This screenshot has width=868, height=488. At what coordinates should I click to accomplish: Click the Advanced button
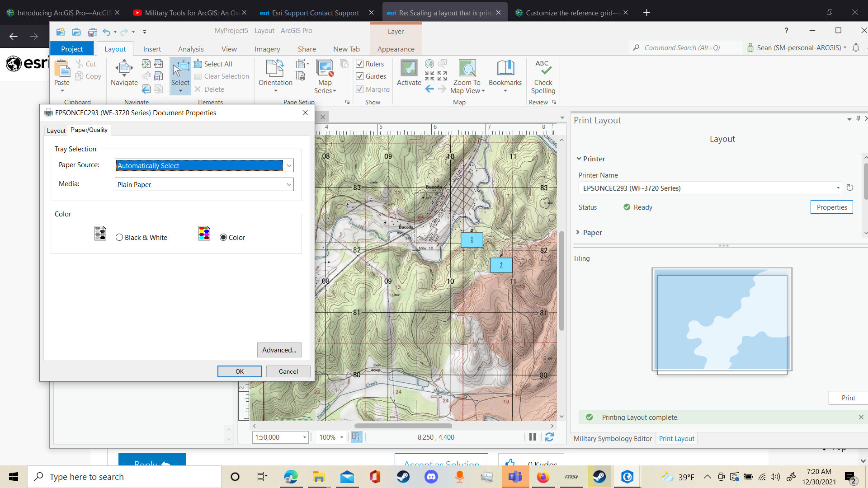pyautogui.click(x=279, y=350)
